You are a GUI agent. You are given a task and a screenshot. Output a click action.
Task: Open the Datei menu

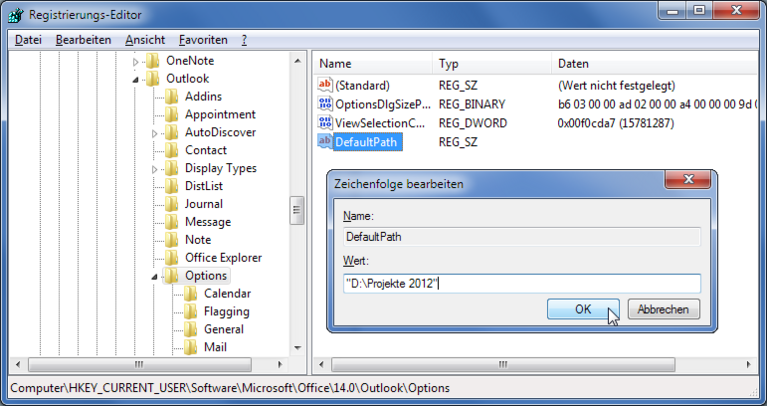28,40
